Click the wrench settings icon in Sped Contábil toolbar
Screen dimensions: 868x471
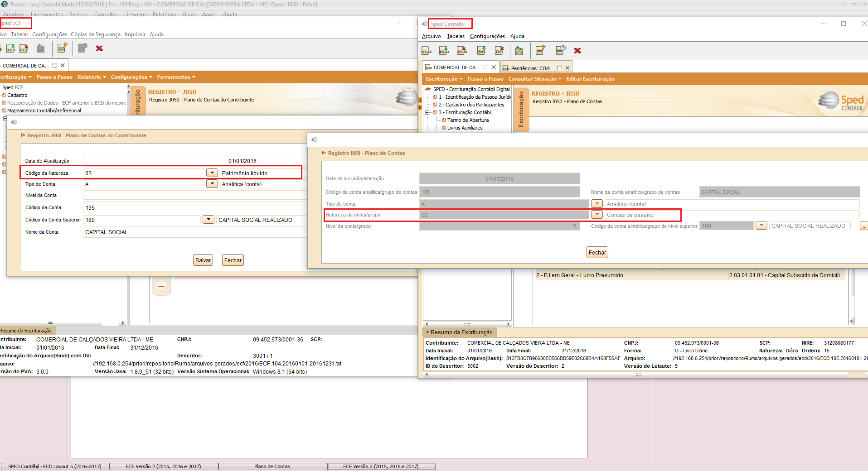(540, 50)
